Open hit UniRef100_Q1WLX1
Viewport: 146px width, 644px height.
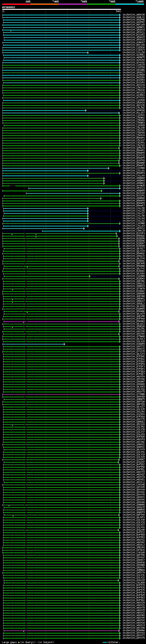(x=133, y=17)
